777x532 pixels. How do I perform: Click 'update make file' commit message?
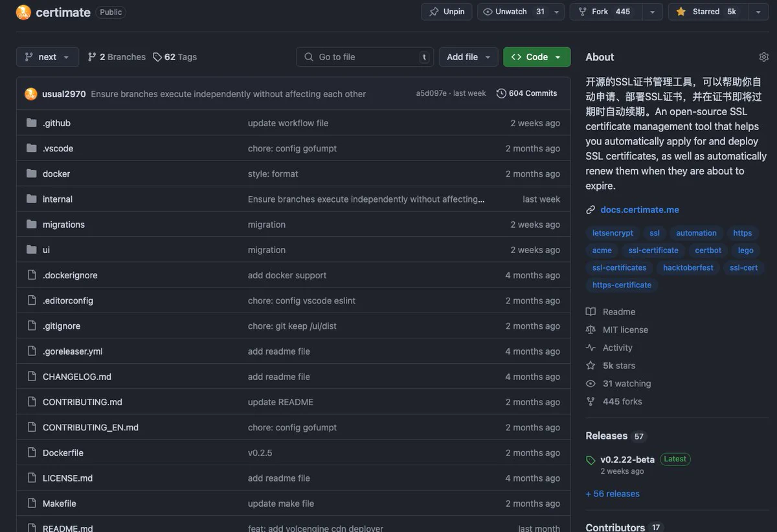point(281,503)
